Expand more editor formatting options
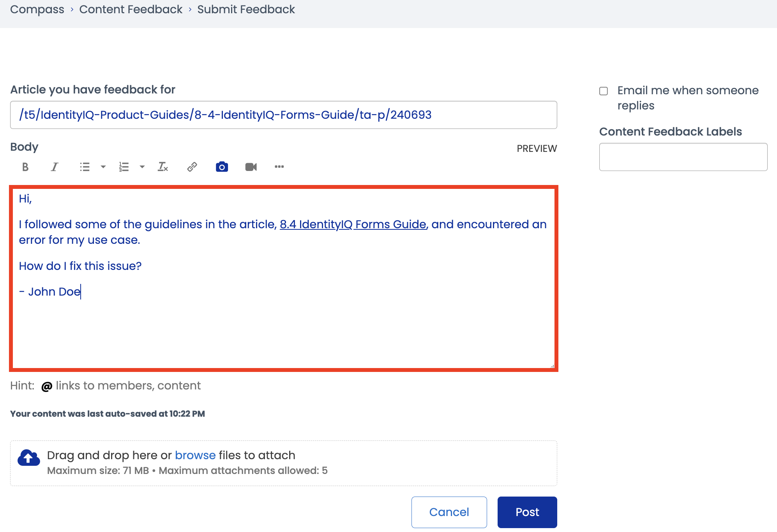 279,167
